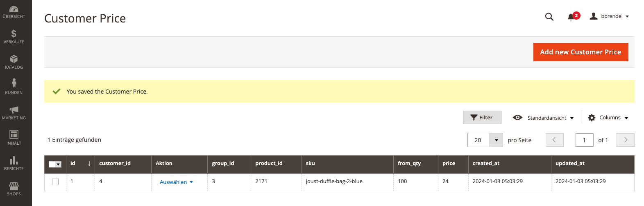Expand the Auswählen action dropdown
Viewport: 644px width, 206px height.
coord(176,182)
